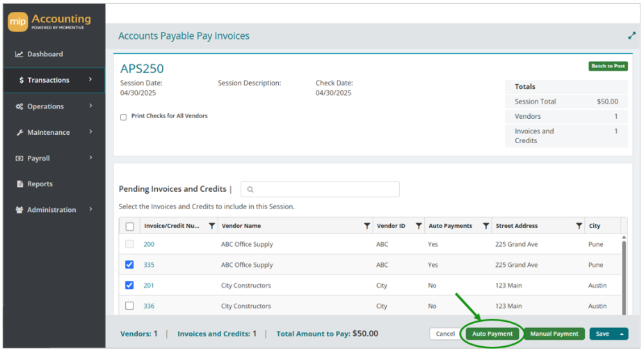Click the mip Accounting logo
Image resolution: width=644 pixels, height=351 pixels.
point(49,22)
